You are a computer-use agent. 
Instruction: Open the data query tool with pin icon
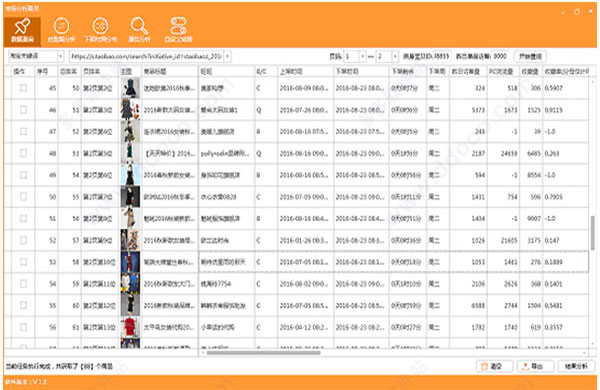pyautogui.click(x=23, y=30)
